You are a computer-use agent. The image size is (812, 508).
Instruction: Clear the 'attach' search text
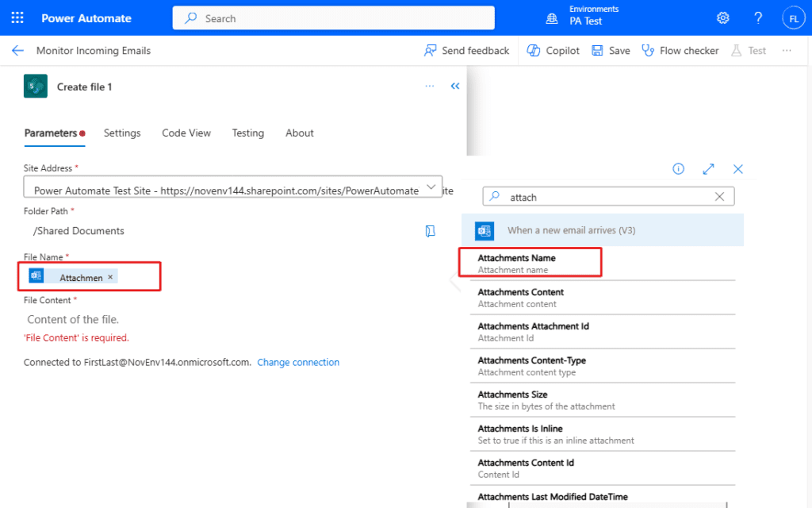(720, 197)
